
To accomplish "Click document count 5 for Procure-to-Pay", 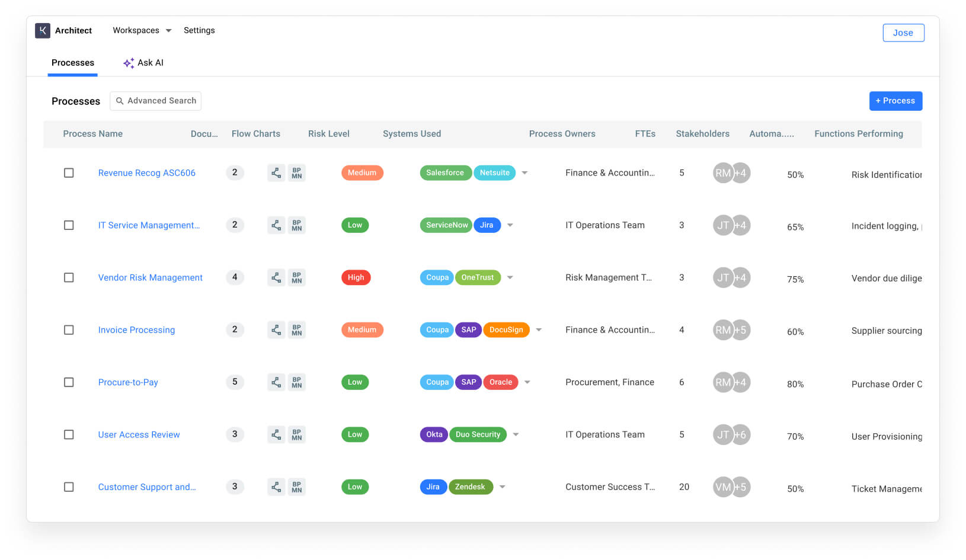I will [x=235, y=382].
